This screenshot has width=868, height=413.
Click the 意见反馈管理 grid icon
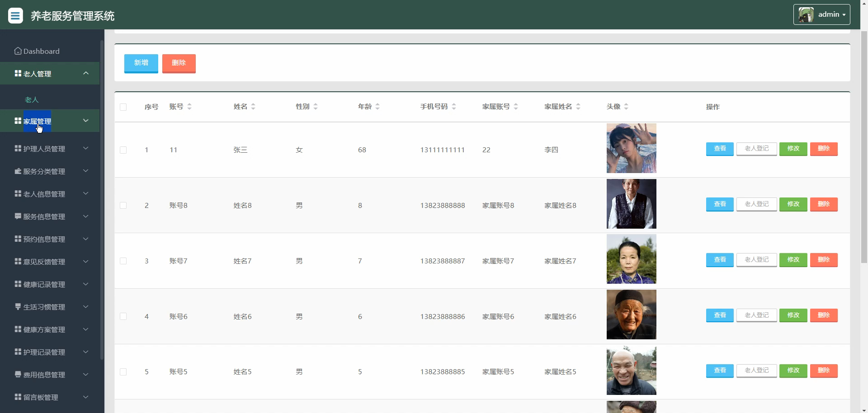coord(18,261)
